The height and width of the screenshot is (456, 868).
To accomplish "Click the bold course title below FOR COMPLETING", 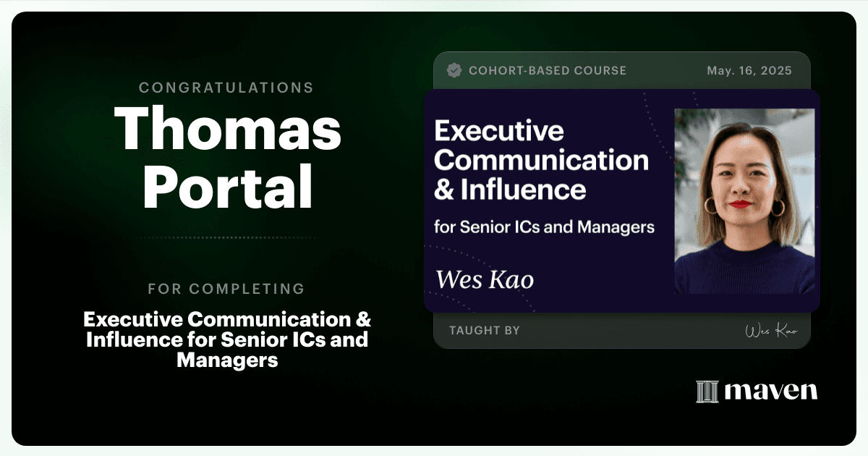I will (x=228, y=339).
